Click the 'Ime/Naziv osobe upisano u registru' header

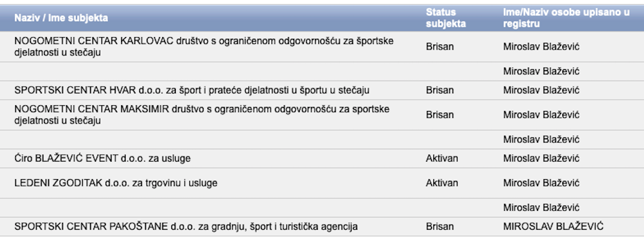coord(566,18)
